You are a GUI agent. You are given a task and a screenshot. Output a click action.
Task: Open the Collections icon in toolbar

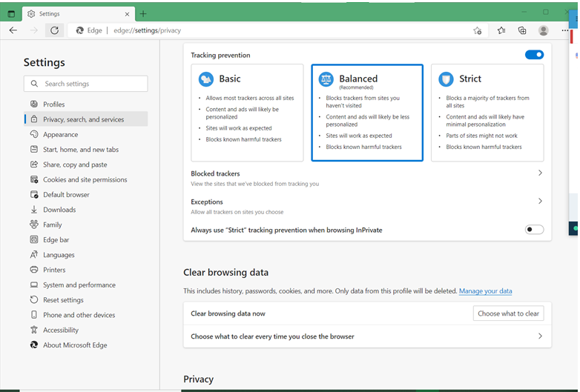click(522, 30)
